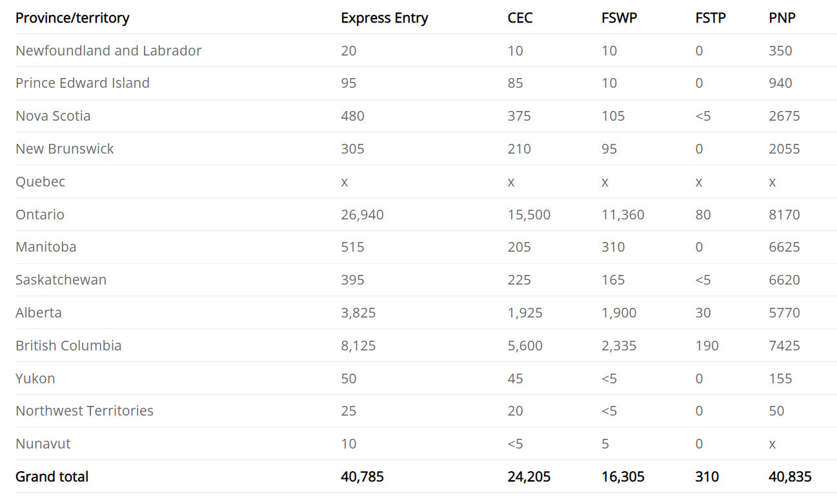Select Manitoba's PNP value 6625
This screenshot has height=504, width=837.
coord(784,247)
